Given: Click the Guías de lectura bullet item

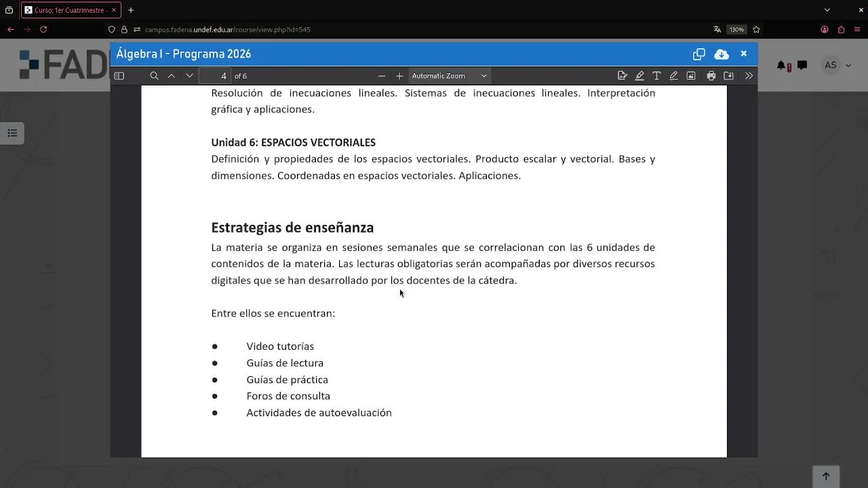Looking at the screenshot, I should pos(285,363).
